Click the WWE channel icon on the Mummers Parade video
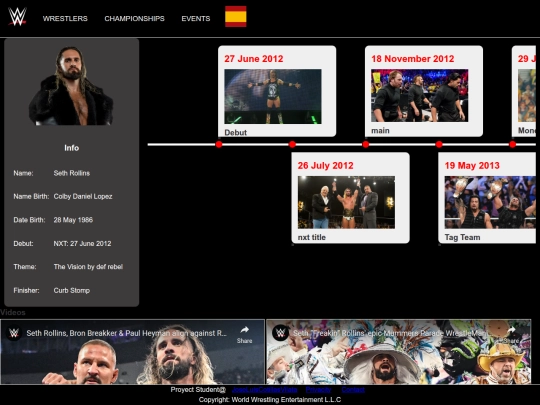 [280, 333]
